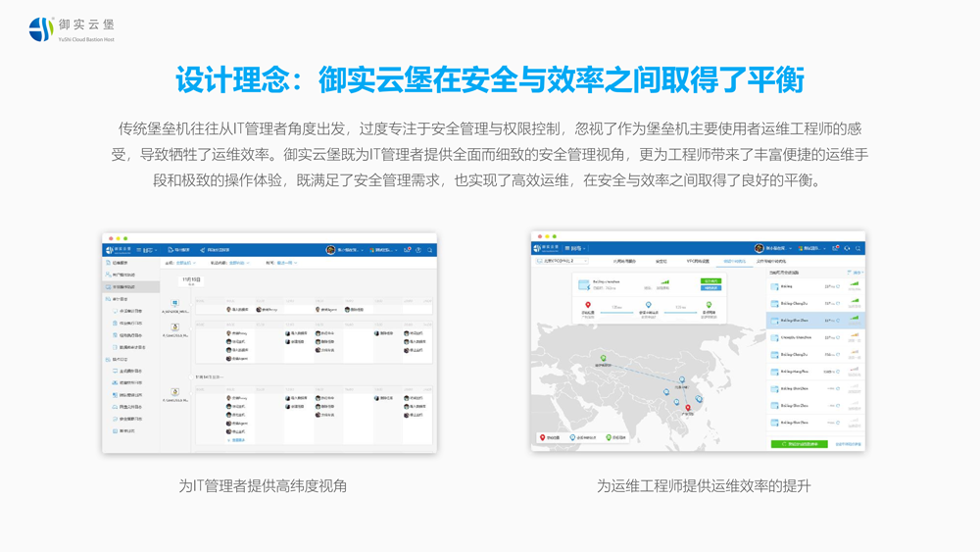The image size is (980, 552).
Task: Click the green location pin on the map in Central Asia
Action: pyautogui.click(x=604, y=359)
